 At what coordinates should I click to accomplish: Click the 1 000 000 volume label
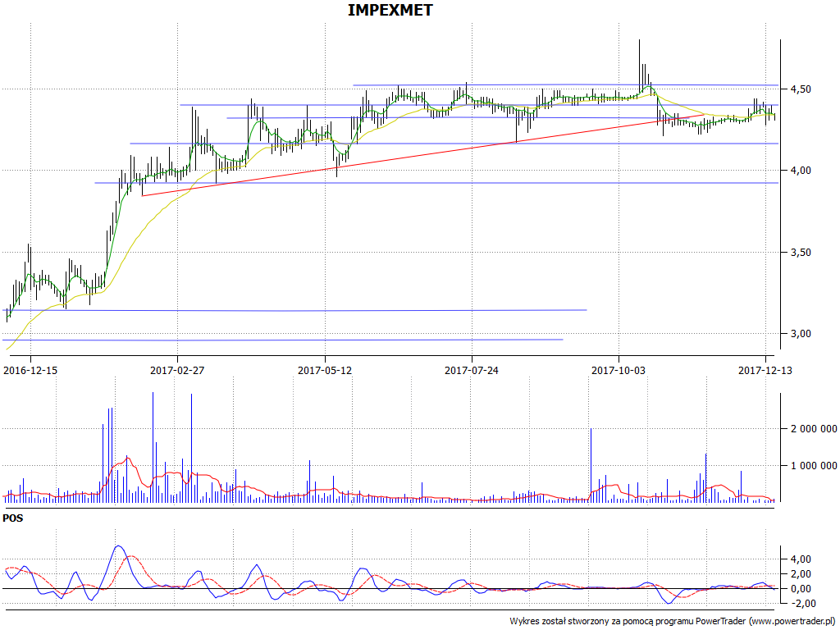(x=813, y=466)
